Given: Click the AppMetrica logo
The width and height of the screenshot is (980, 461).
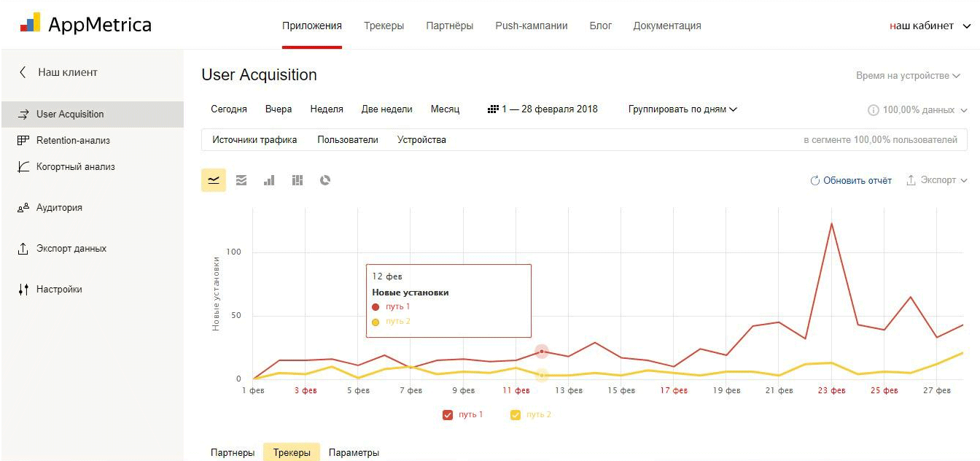Looking at the screenshot, I should coord(85,24).
